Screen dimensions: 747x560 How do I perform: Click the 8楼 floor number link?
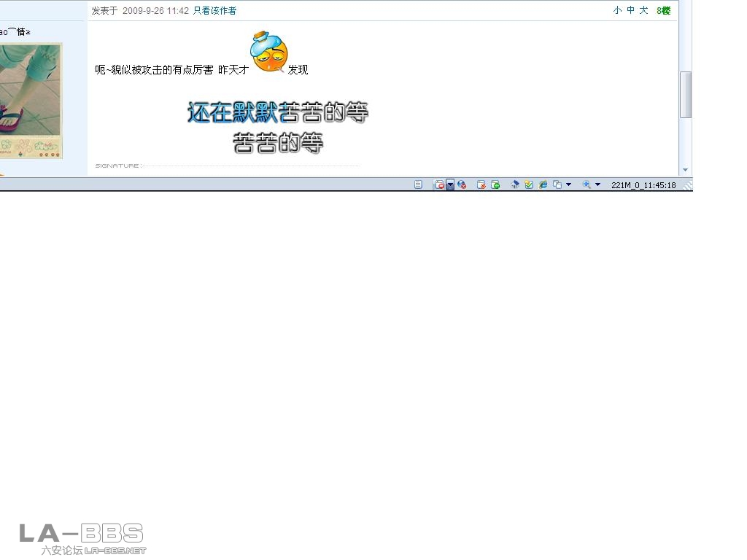click(662, 11)
